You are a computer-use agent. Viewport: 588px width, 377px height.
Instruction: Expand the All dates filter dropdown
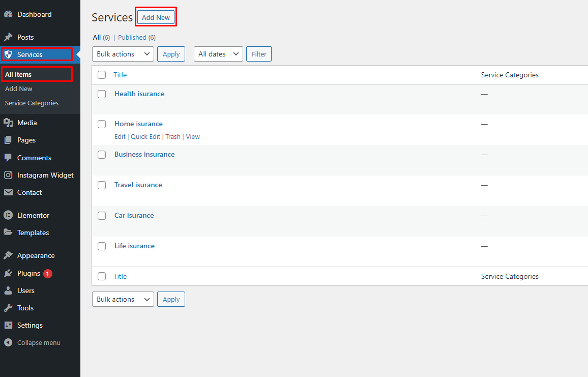218,54
